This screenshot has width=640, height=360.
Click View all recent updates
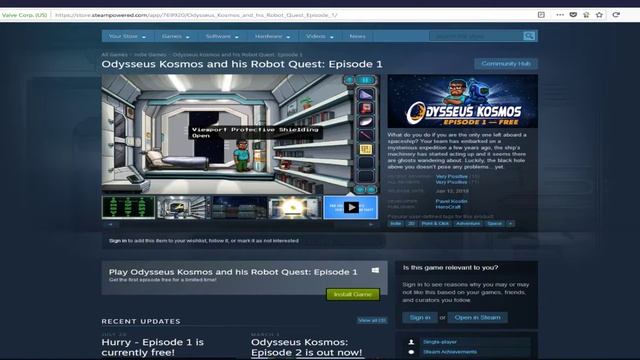click(x=371, y=320)
